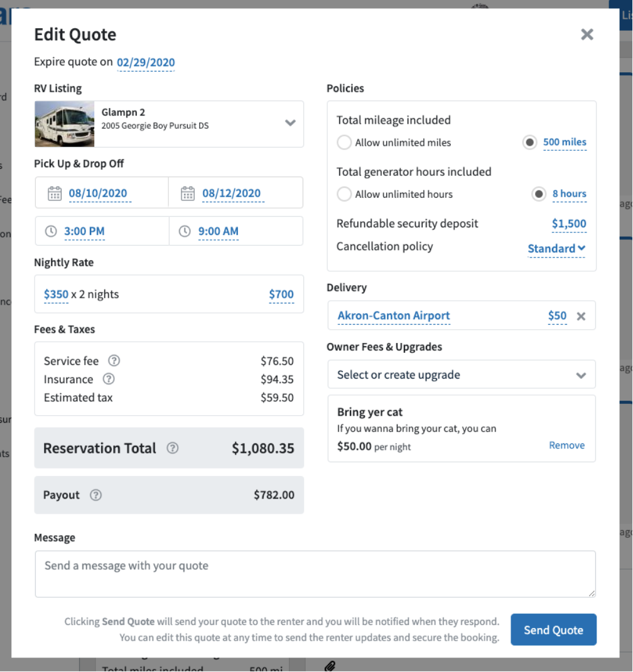Remove the Bring yer cat upgrade
This screenshot has width=633, height=672.
click(566, 445)
